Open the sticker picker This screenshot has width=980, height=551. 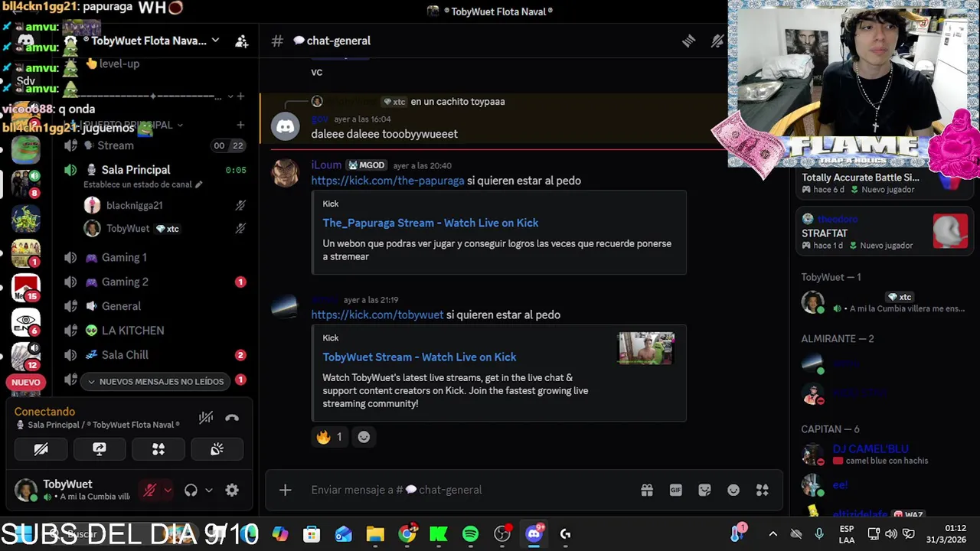tap(705, 490)
